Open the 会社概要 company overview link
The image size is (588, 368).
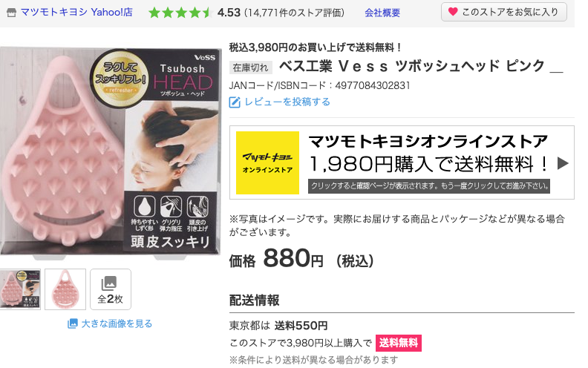382,13
